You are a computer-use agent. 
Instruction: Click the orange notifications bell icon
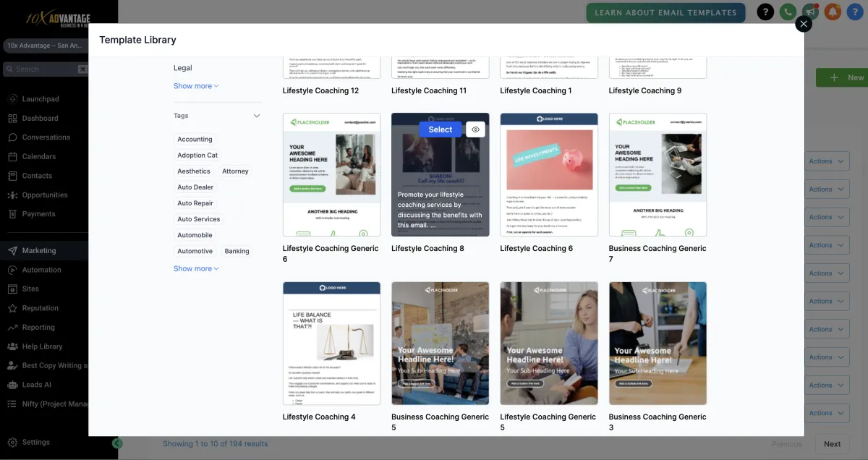pos(833,12)
